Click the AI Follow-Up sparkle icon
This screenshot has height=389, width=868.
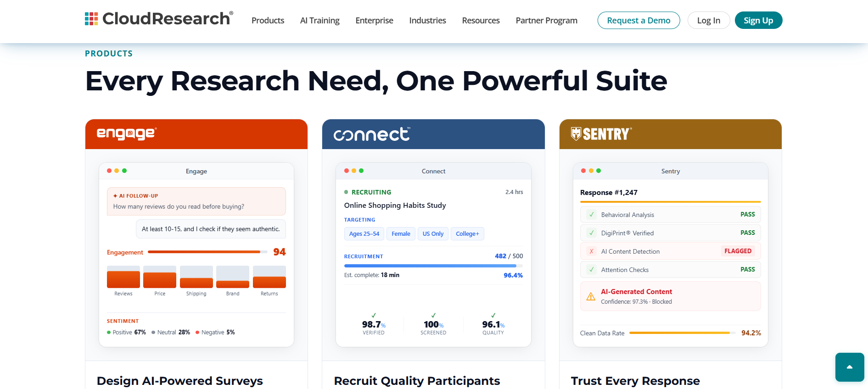coord(115,196)
